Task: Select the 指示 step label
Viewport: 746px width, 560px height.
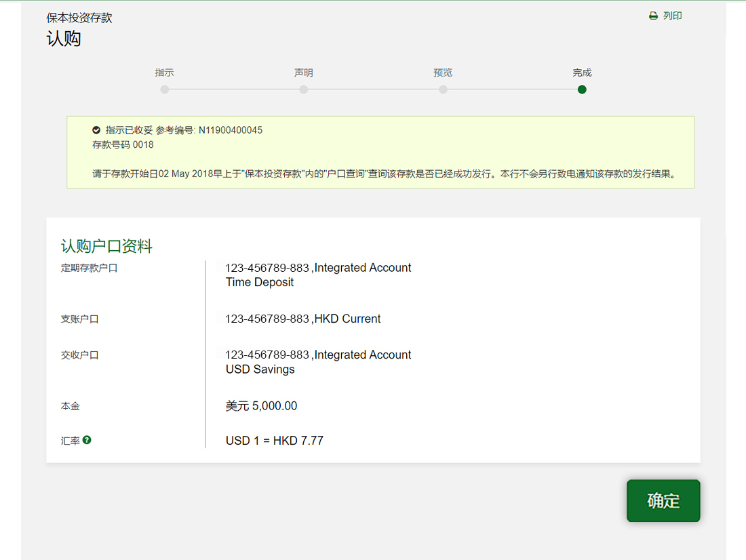Action: pos(164,73)
